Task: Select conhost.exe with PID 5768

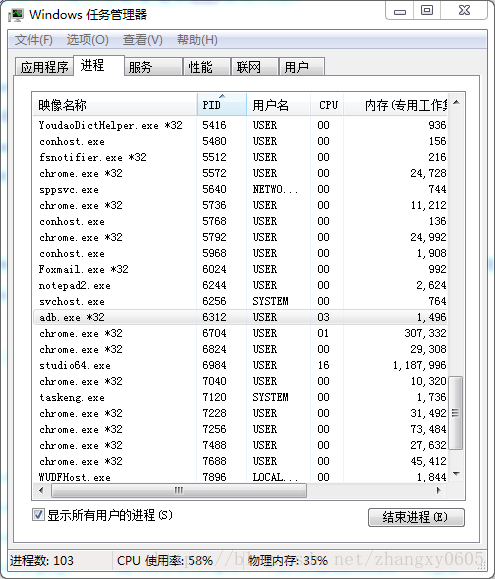Action: tap(240, 221)
